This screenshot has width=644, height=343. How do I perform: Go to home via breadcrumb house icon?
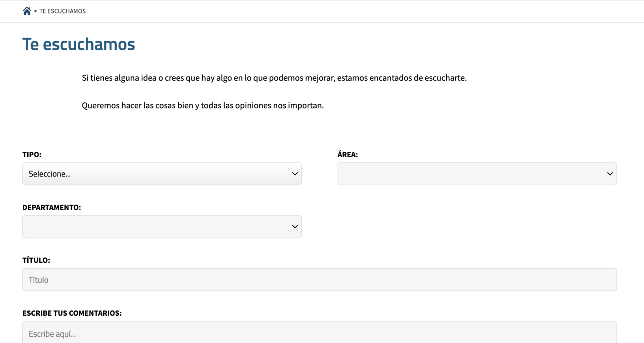click(27, 11)
